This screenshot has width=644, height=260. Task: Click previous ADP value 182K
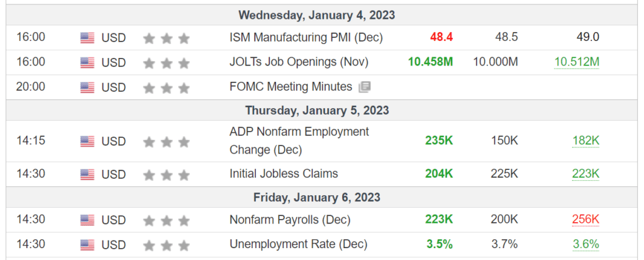tap(586, 141)
